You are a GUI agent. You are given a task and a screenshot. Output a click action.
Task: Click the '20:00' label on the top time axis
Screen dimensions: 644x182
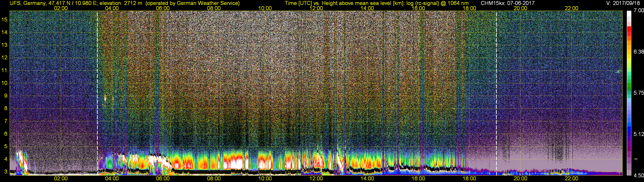click(x=520, y=8)
